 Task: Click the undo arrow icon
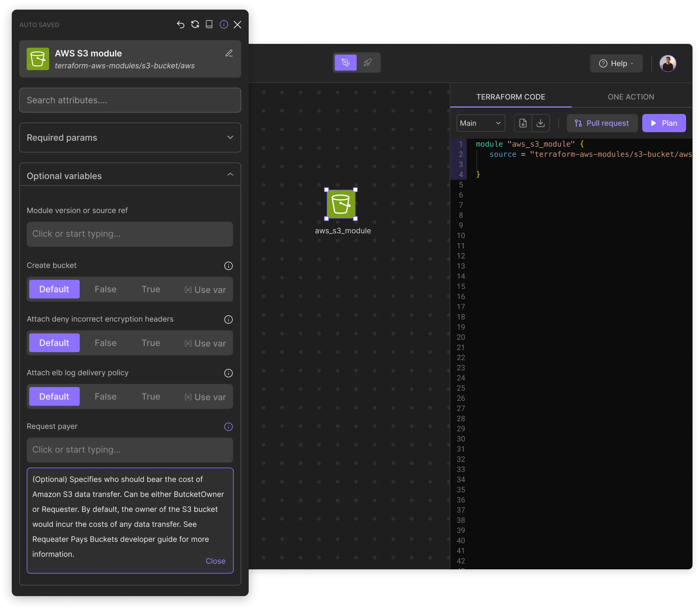(180, 25)
